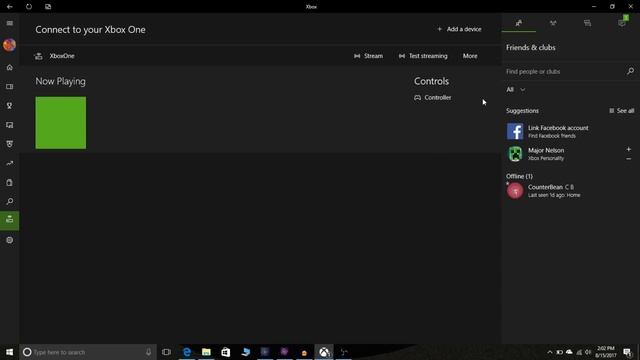Select the XboxOne console entry
The height and width of the screenshot is (360, 640).
55,56
